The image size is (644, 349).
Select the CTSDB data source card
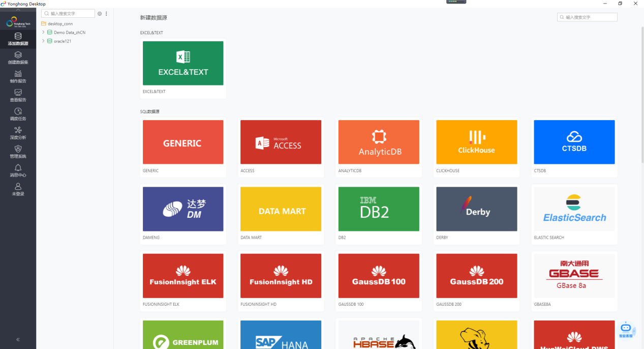(574, 147)
